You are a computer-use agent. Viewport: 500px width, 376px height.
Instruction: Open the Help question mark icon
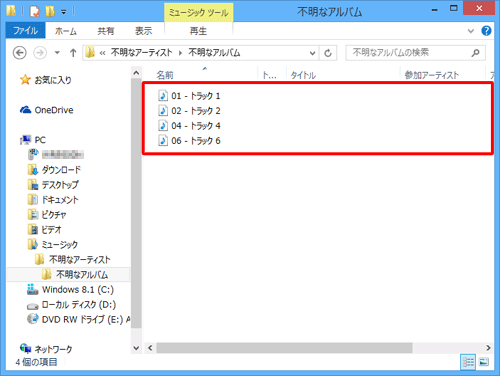(486, 31)
